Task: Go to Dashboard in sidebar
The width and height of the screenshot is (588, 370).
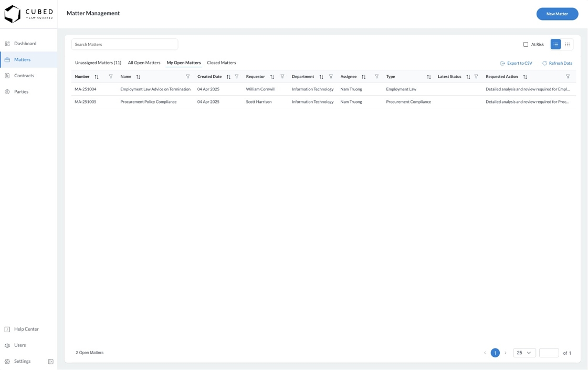Action: (x=28, y=44)
